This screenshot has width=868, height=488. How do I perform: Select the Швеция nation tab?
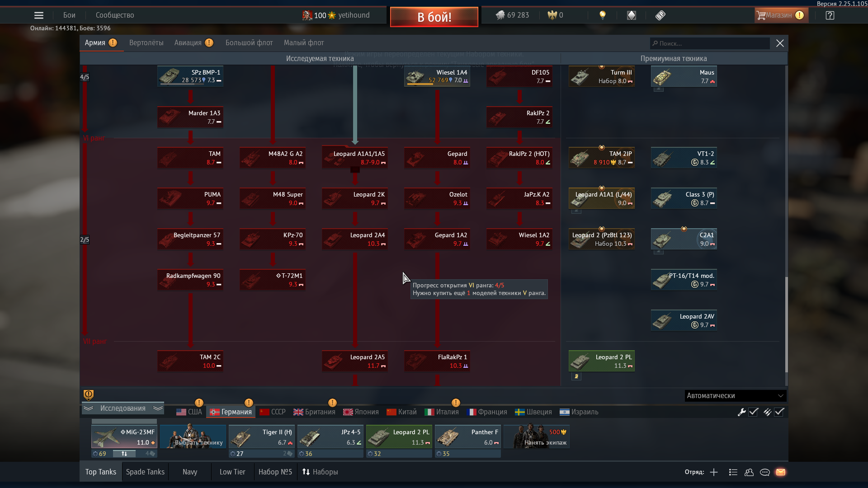point(533,412)
